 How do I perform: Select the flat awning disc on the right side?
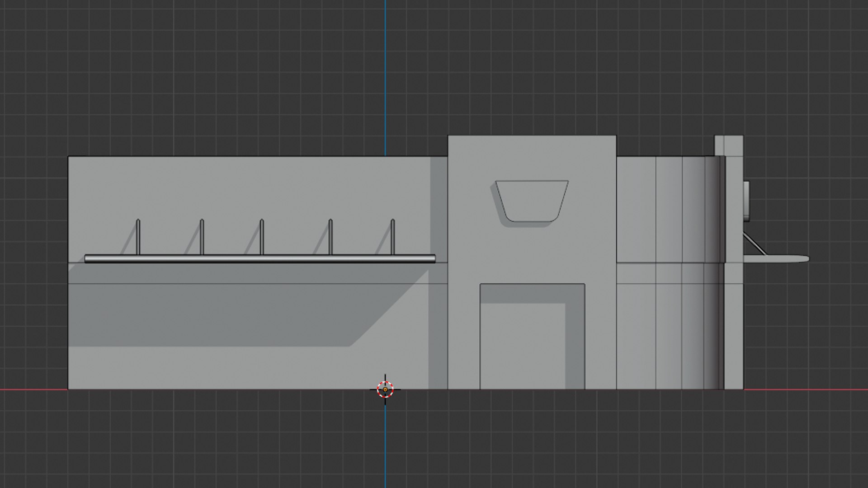776,258
